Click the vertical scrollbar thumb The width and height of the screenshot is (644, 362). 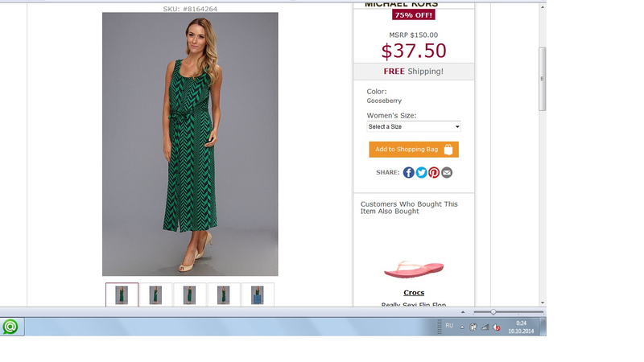click(542, 79)
